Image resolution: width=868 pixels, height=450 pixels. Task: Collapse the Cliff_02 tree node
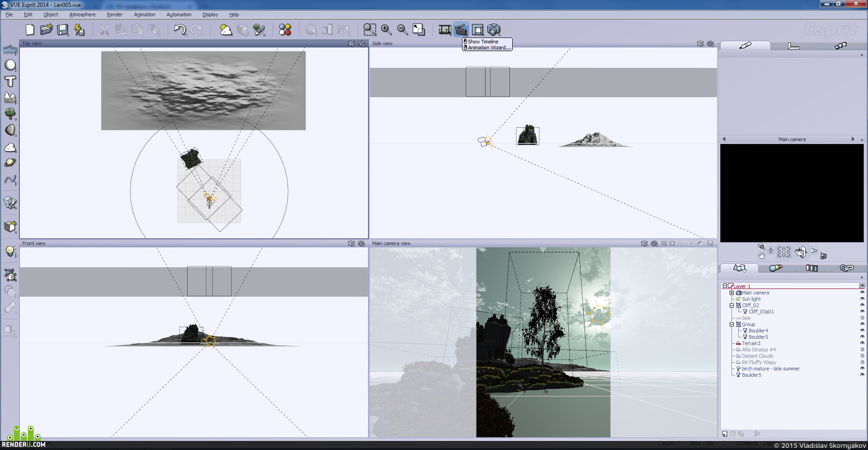(731, 305)
